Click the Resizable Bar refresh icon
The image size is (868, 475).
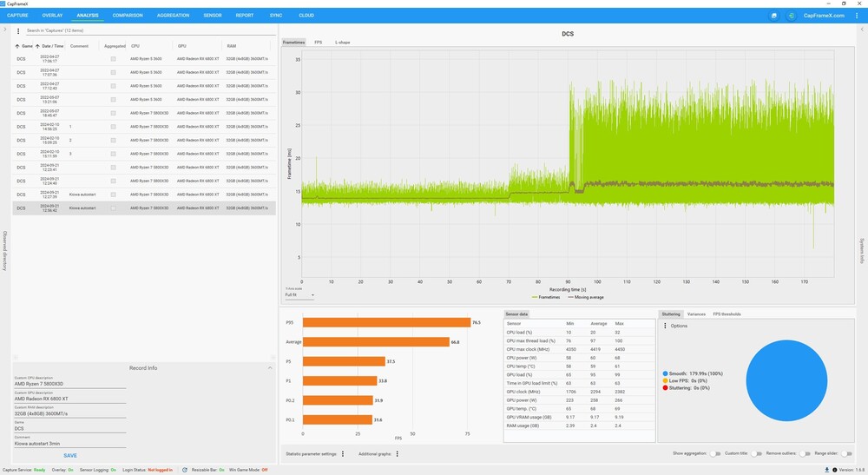(184, 470)
